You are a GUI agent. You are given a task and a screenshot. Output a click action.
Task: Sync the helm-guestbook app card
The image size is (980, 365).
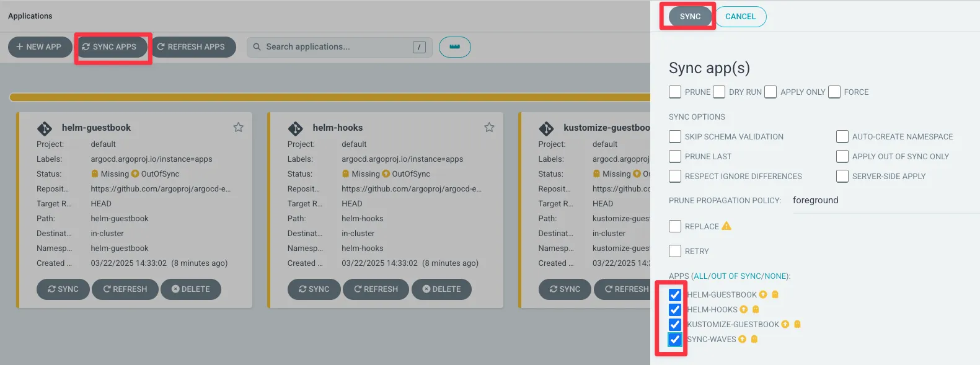pos(63,289)
